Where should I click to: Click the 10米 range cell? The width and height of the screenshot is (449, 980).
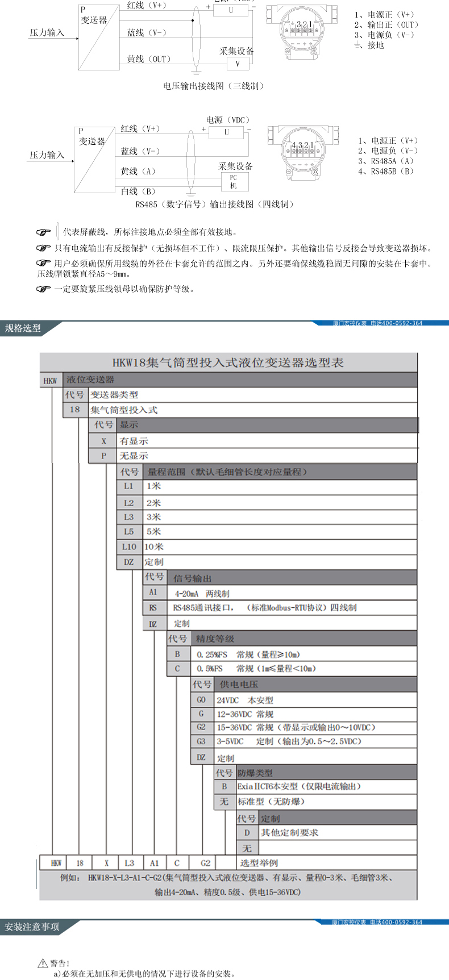click(x=280, y=547)
